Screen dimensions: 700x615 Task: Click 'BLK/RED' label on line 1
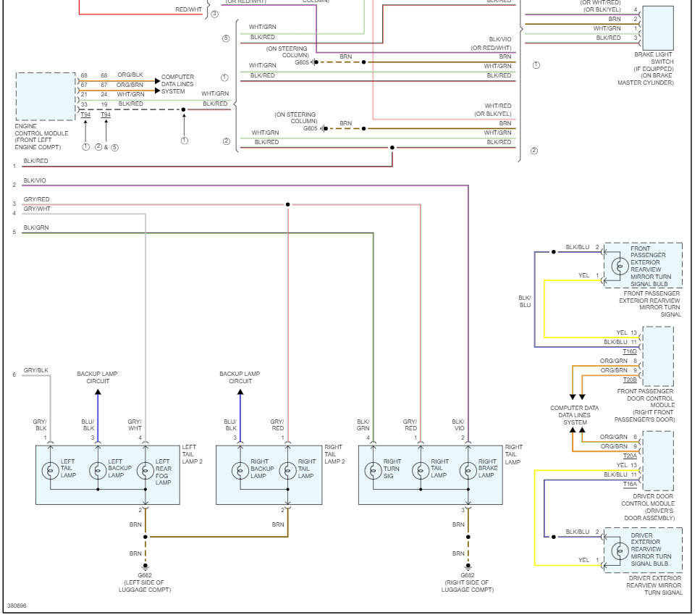click(x=35, y=161)
